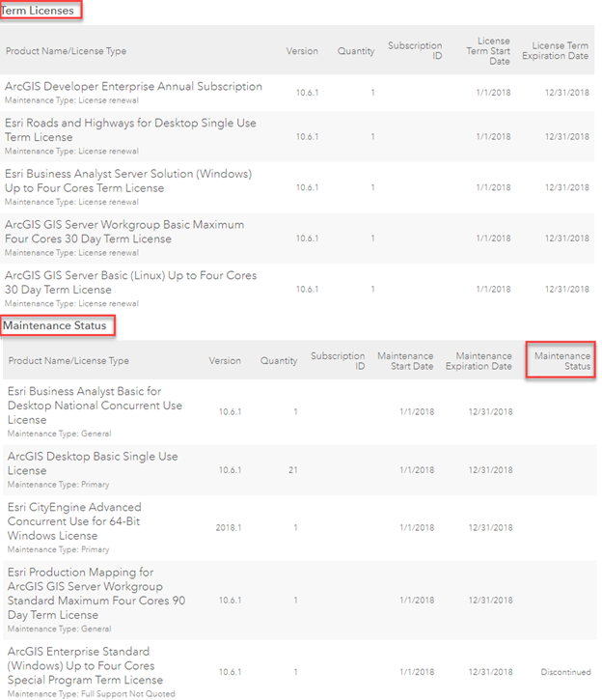The image size is (602, 700).
Task: Click version 2018.1 for Esri CityEngine row
Action: [229, 528]
